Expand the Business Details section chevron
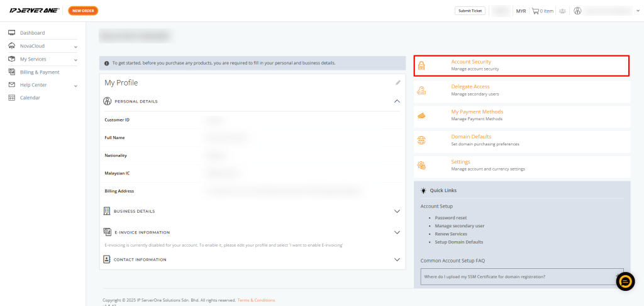Screen dimensions: 644x306 397,211
